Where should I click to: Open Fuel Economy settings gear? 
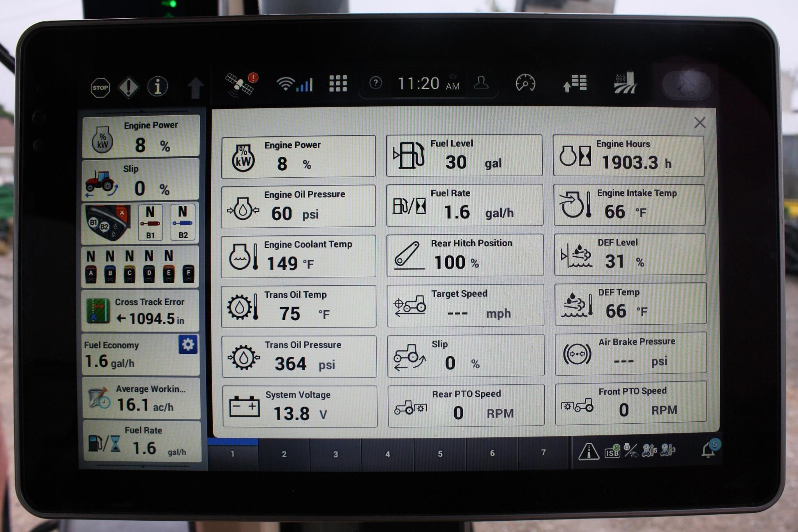(188, 344)
